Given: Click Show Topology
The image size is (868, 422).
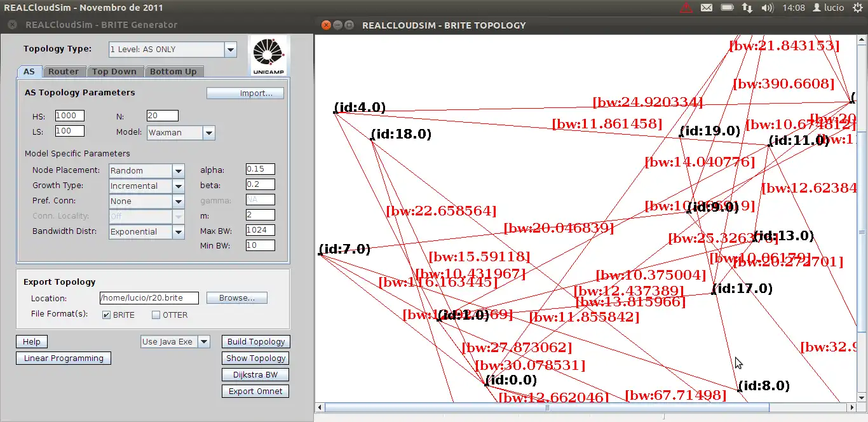Looking at the screenshot, I should point(256,358).
